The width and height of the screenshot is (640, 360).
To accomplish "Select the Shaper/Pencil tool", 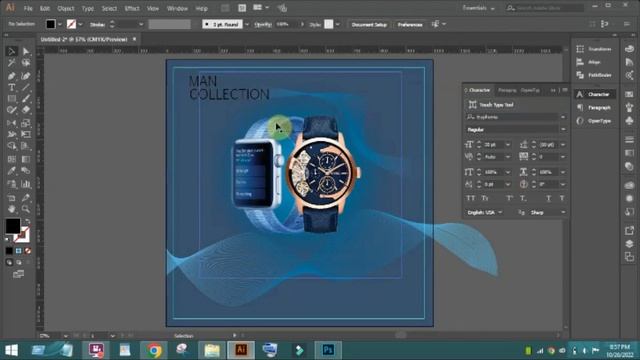I will tap(11, 110).
